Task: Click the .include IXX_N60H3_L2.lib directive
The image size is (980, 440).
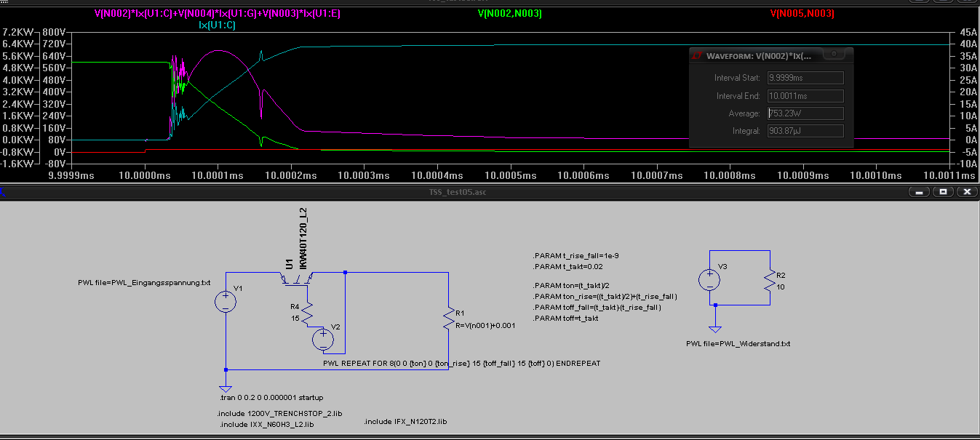Action: [266, 423]
